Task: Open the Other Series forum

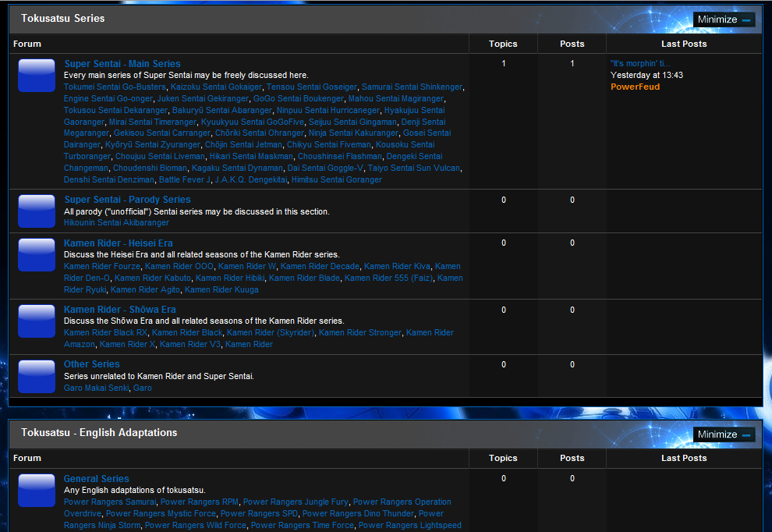Action: (x=91, y=364)
